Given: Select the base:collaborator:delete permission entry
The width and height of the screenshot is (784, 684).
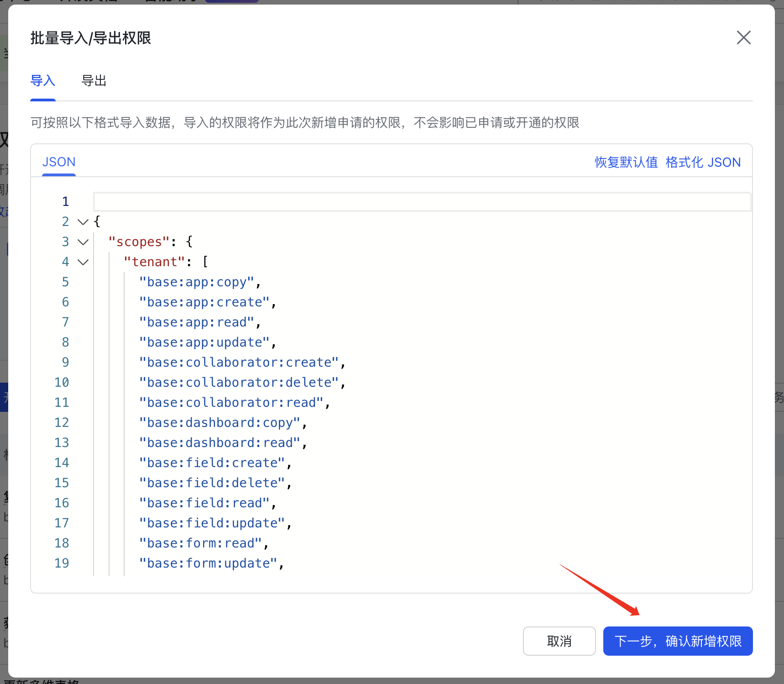Looking at the screenshot, I should 239,382.
